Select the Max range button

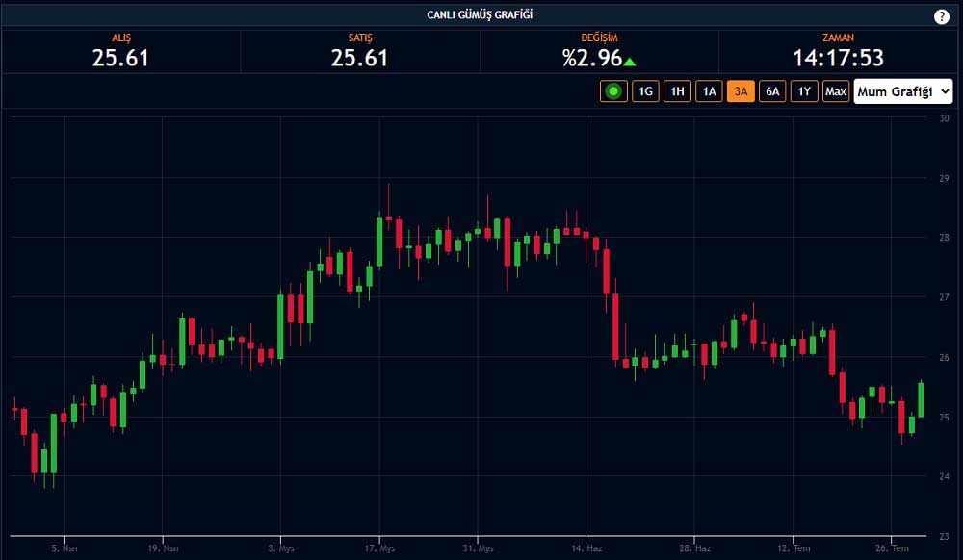click(836, 91)
